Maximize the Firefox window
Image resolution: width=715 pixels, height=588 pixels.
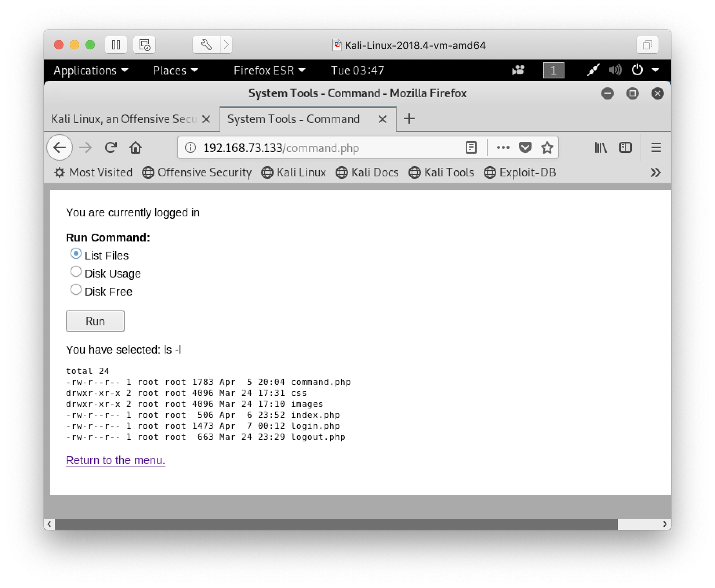coord(632,93)
